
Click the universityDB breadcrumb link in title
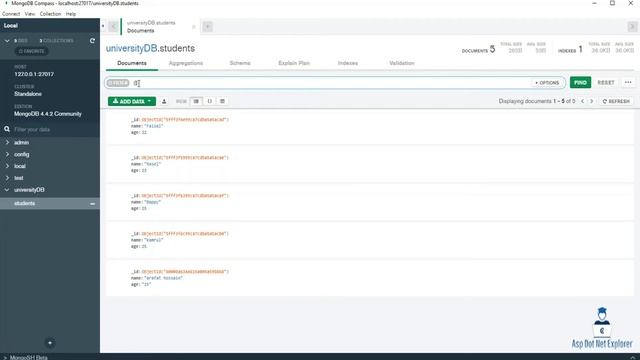coord(131,48)
